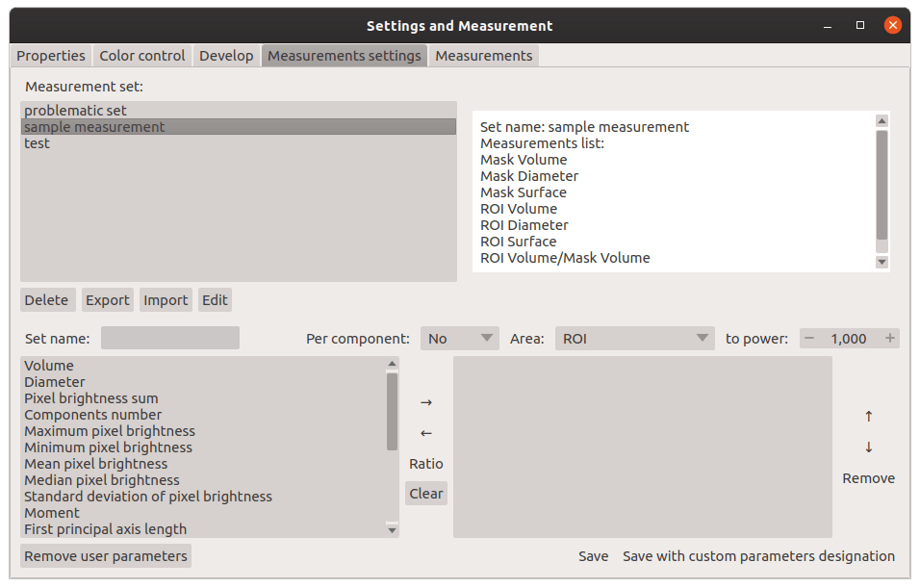Image resolution: width=920 pixels, height=588 pixels.
Task: Click the Remove button beside the chosen list
Action: point(869,478)
